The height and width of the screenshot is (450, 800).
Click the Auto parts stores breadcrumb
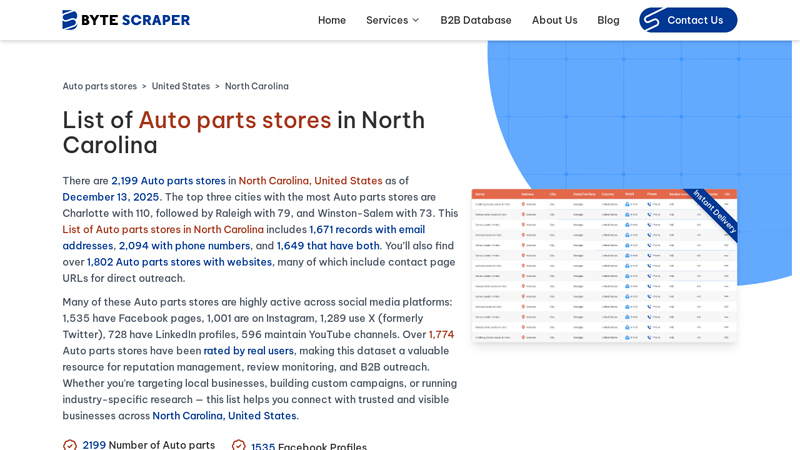99,86
